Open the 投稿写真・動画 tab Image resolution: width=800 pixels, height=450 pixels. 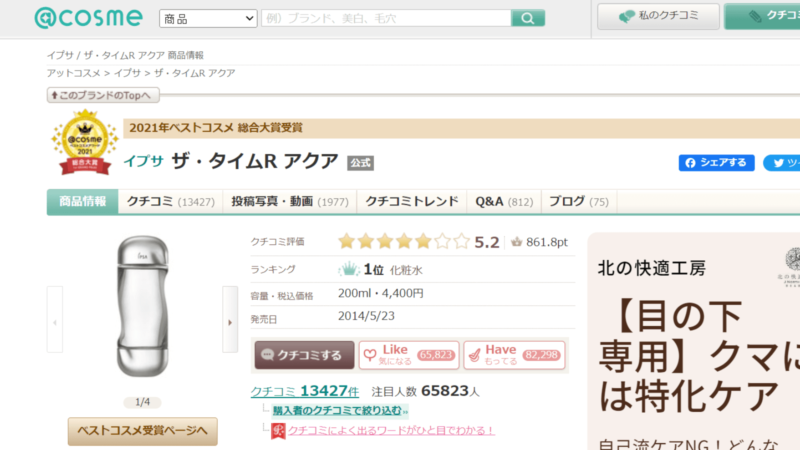[290, 202]
